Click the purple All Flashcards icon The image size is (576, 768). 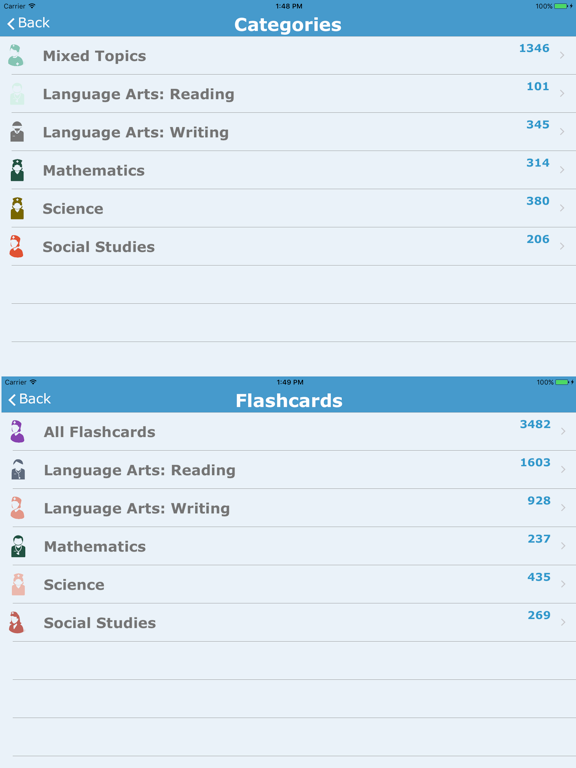pos(17,432)
